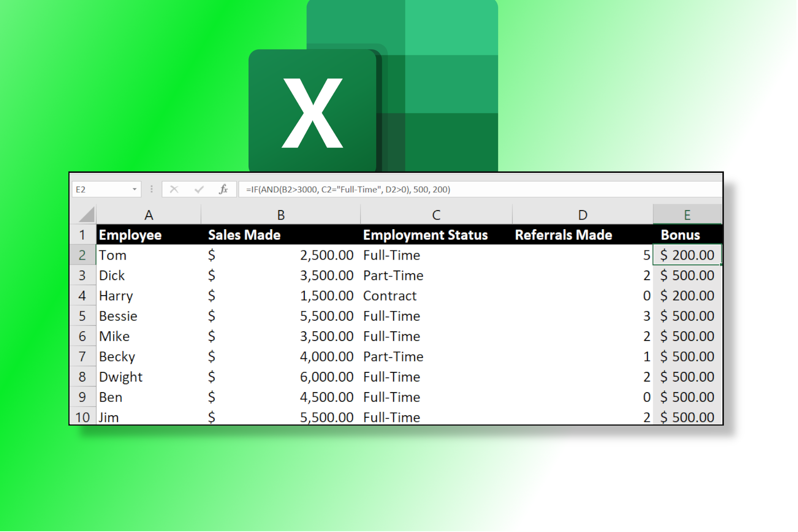The image size is (798, 532).
Task: Click the E2 Name Box field
Action: click(101, 189)
